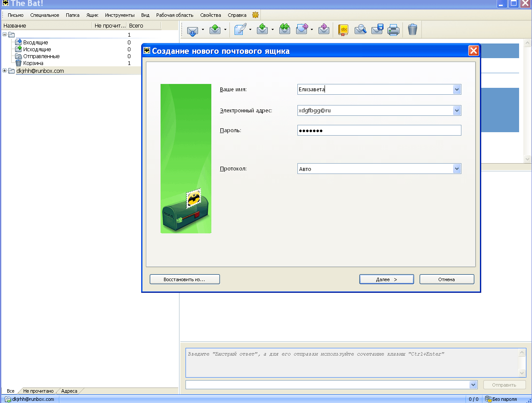Click the get new mail toolbar icon
Screen dimensions: 532x403
coord(192,30)
